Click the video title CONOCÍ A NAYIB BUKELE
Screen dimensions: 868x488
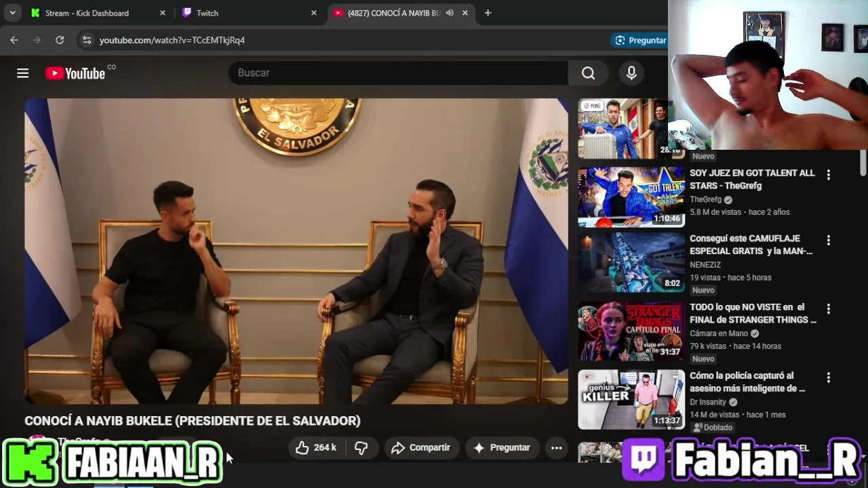tap(193, 421)
